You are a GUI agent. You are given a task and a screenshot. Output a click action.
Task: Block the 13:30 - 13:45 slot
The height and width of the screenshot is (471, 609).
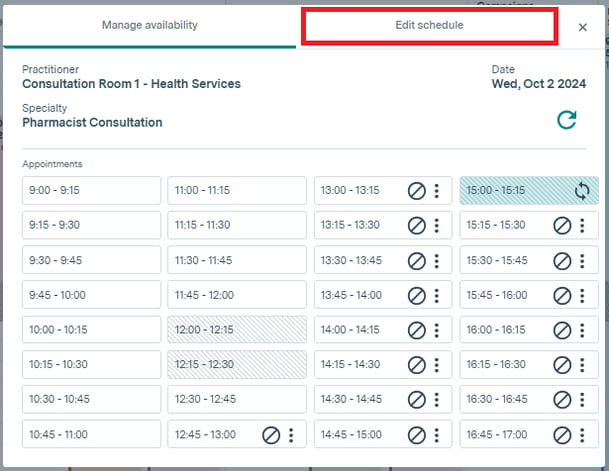(x=416, y=261)
